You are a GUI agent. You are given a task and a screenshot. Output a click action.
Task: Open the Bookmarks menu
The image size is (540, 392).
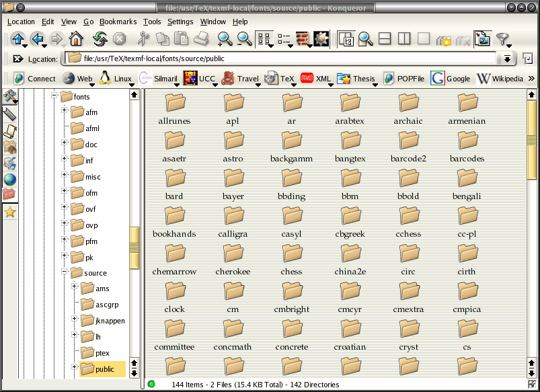click(x=117, y=22)
